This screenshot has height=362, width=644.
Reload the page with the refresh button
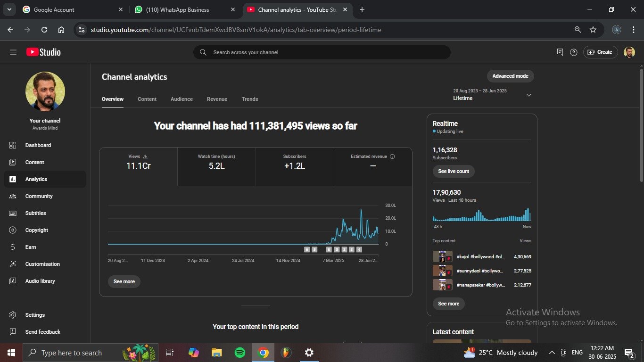point(44,30)
